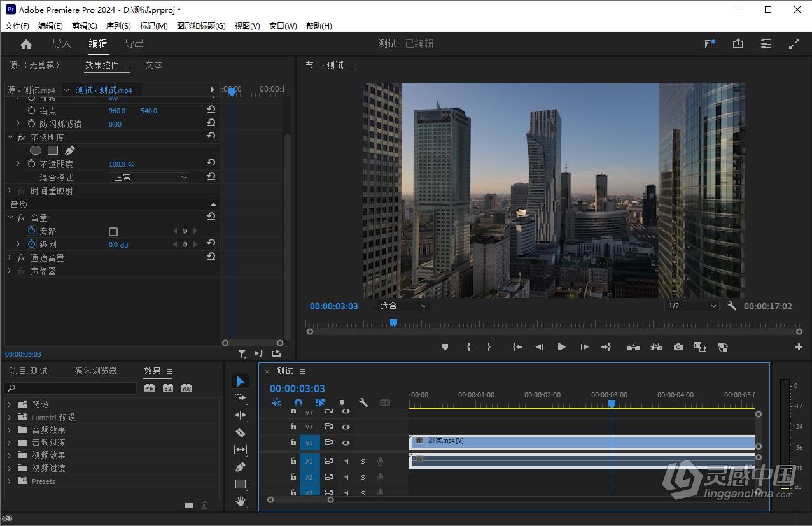Viewport: 812px width, 526px height.
Task: Click the full screen video icon
Action: [x=794, y=44]
